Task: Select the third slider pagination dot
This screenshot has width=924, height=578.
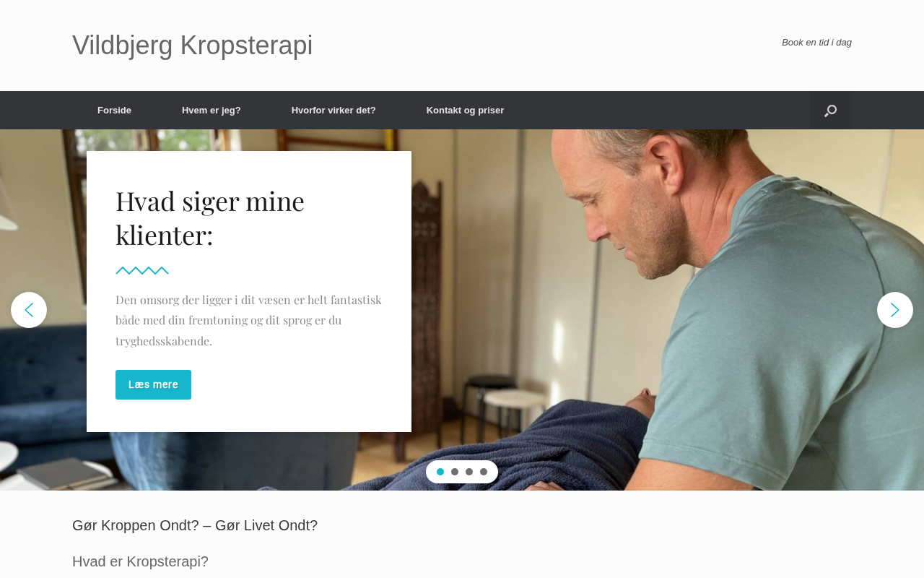Action: pos(469,472)
